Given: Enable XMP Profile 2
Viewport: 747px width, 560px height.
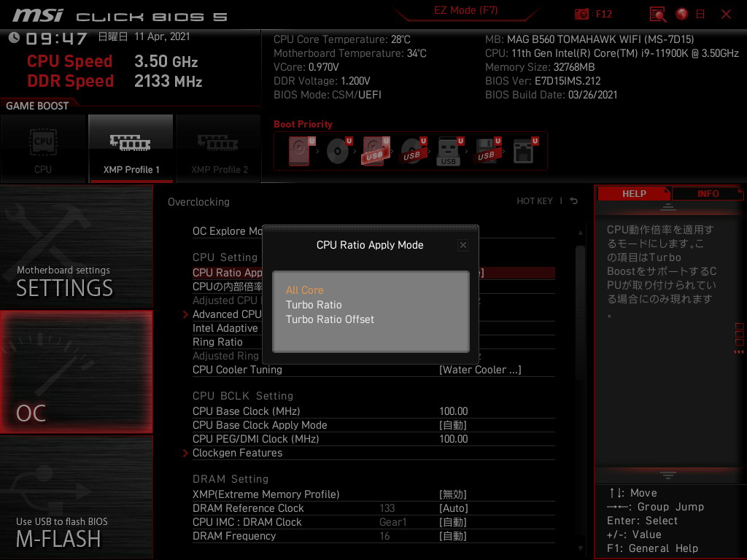Looking at the screenshot, I should pyautogui.click(x=219, y=149).
